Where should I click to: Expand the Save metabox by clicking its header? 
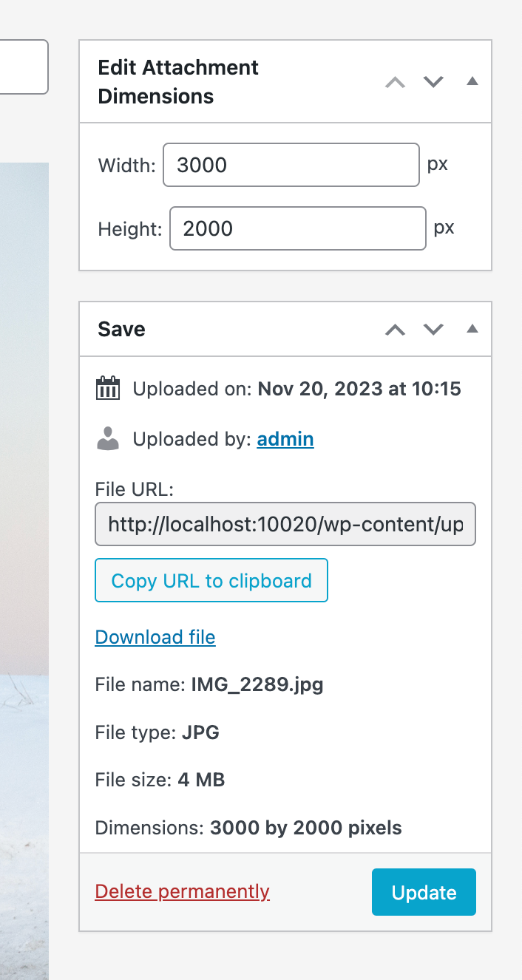click(185, 330)
